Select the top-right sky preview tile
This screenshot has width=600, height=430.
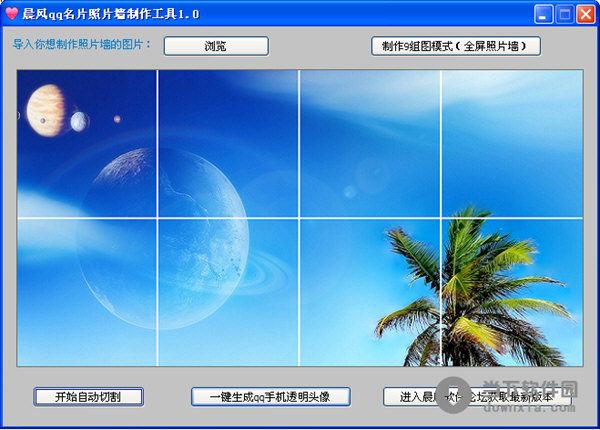pyautogui.click(x=512, y=143)
